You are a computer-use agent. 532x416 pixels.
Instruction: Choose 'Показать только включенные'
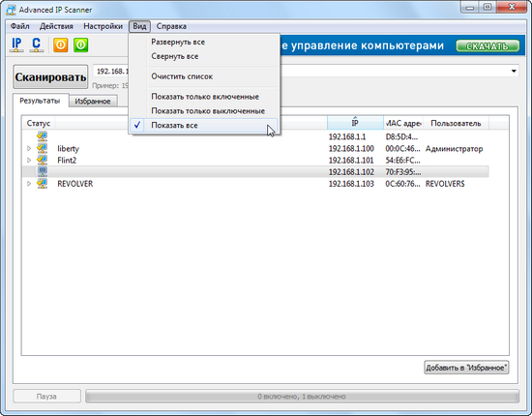point(203,97)
